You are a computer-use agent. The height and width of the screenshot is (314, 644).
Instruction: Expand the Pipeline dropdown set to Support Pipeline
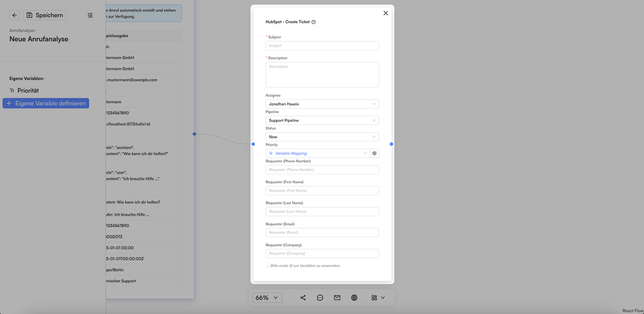pos(322,120)
